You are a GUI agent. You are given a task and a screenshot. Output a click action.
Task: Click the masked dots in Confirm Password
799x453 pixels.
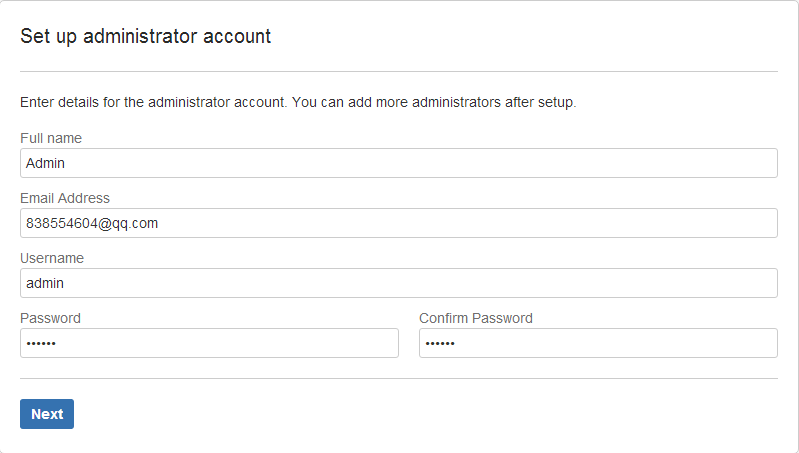(x=440, y=343)
